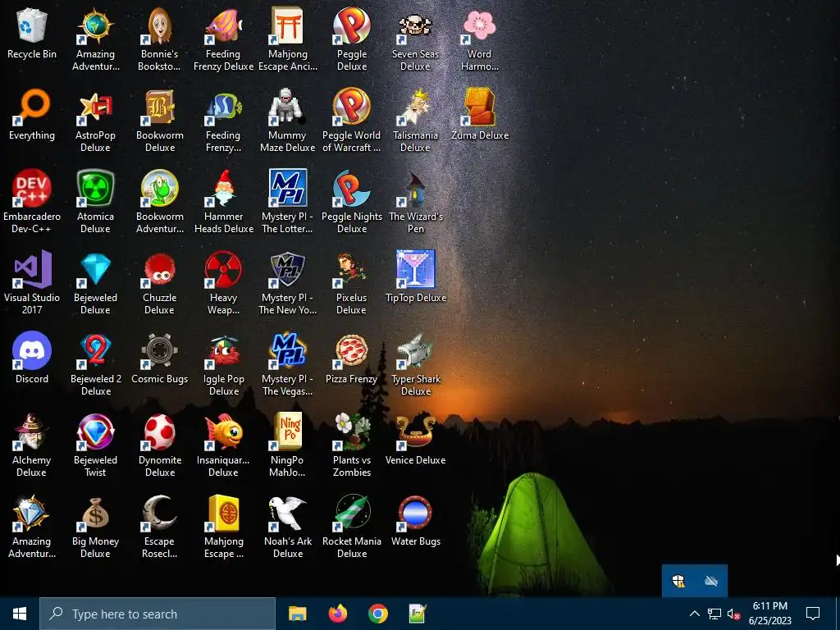
Task: Click Noah's Ark Deluxe dove icon
Action: 287,514
